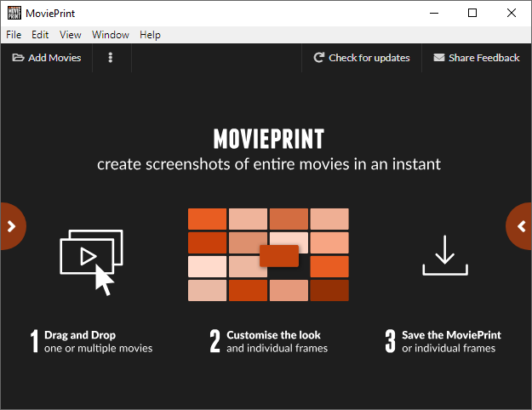Click the drag and drop movies illustration
This screenshot has width=532, height=410.
[x=91, y=262]
